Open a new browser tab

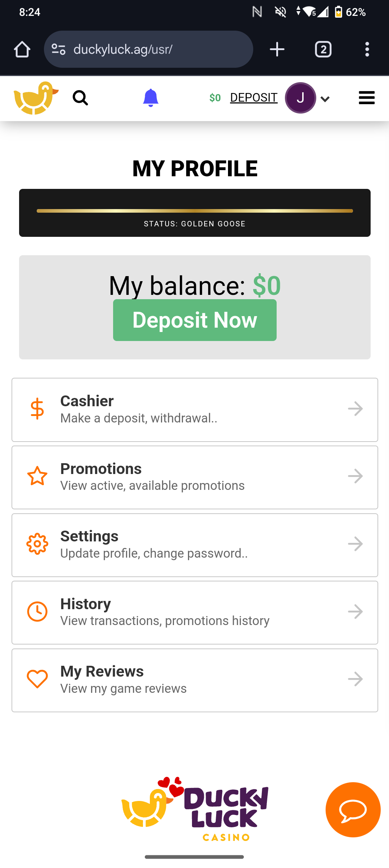[x=277, y=49]
